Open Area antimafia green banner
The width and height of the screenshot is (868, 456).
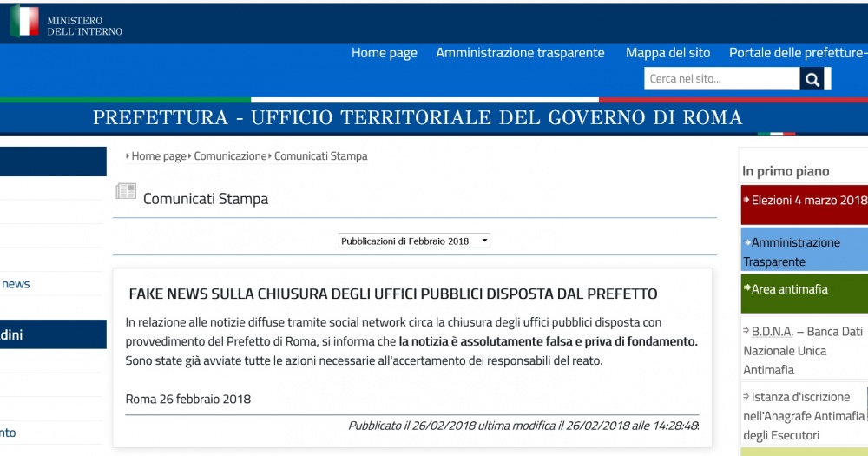tap(805, 294)
